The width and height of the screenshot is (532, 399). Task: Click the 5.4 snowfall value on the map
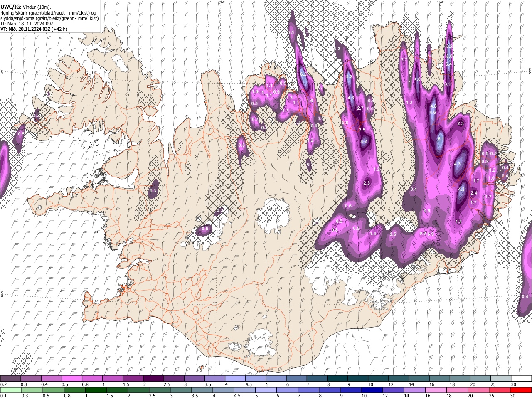tap(448, 64)
